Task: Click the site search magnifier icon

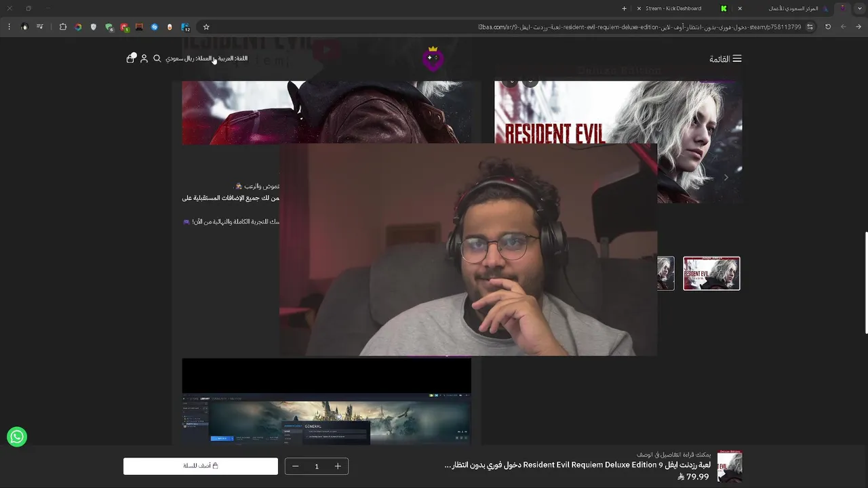Action: [157, 59]
